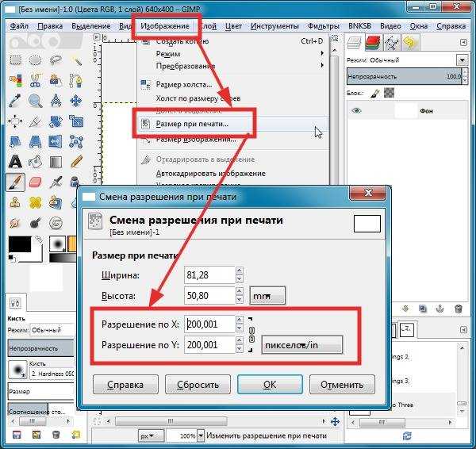Open the Выделение menu
The height and width of the screenshot is (449, 476).
(x=90, y=26)
